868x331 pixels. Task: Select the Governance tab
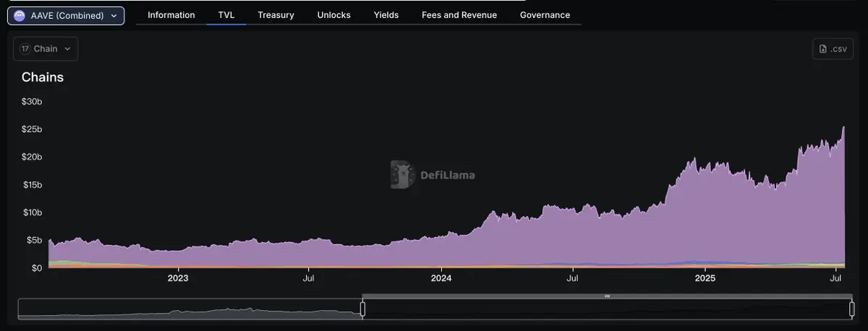[x=545, y=15]
